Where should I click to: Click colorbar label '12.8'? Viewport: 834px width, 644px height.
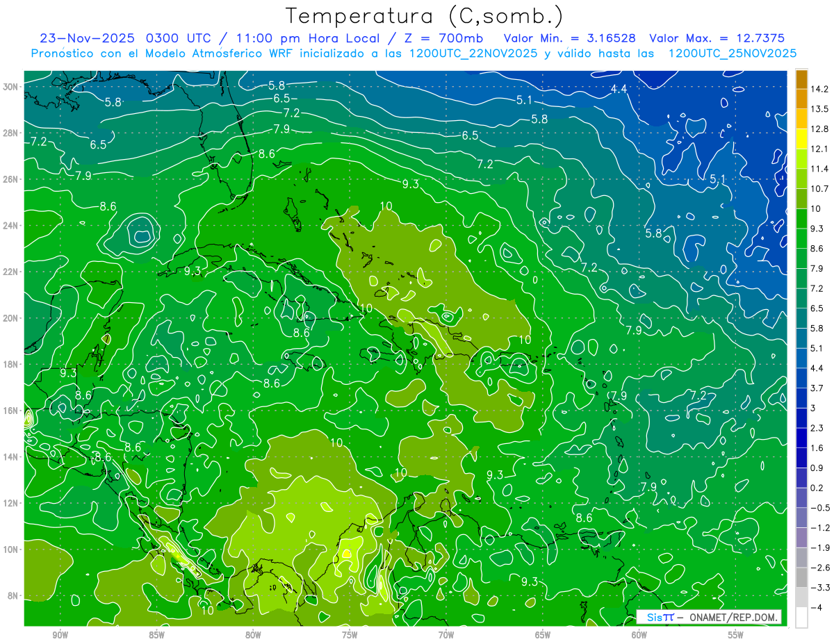[819, 129]
